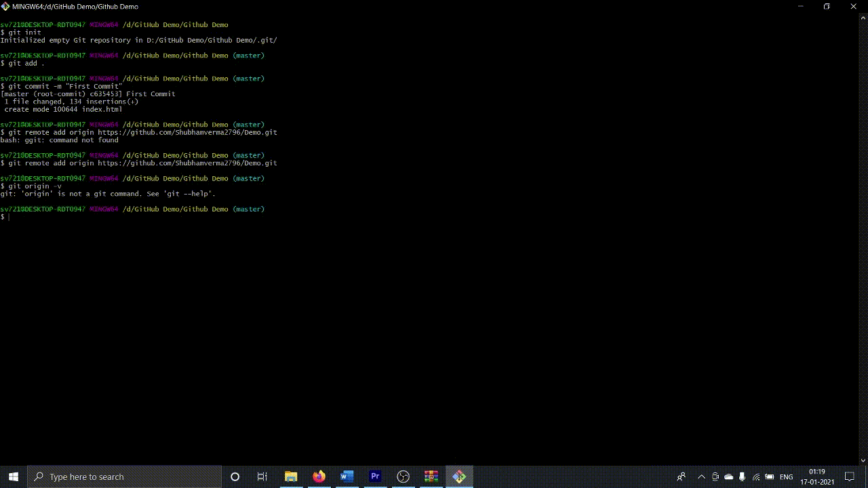Open the OneDrive cloud tray icon
The height and width of the screenshot is (488, 868).
pyautogui.click(x=729, y=476)
